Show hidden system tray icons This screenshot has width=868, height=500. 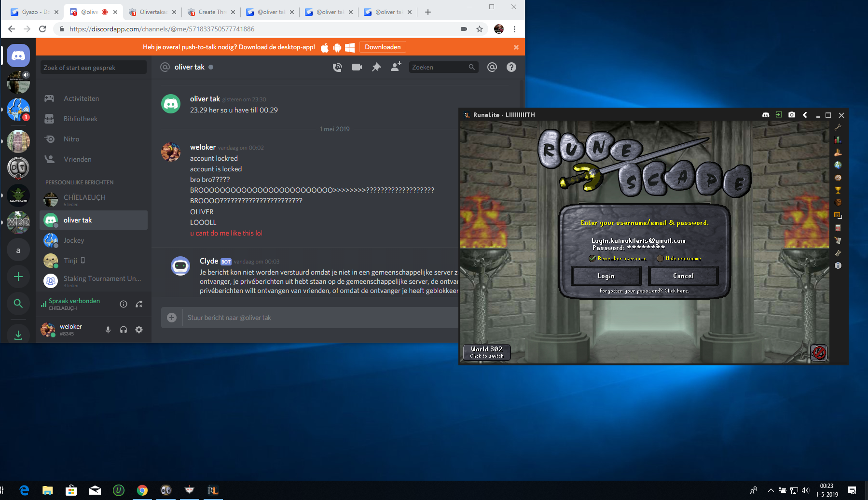(771, 490)
